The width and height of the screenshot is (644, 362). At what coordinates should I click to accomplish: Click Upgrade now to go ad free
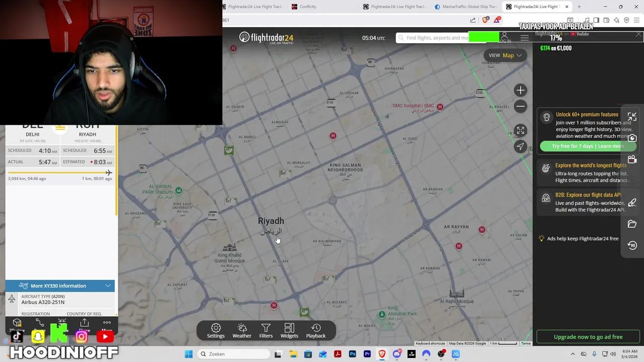click(x=588, y=337)
